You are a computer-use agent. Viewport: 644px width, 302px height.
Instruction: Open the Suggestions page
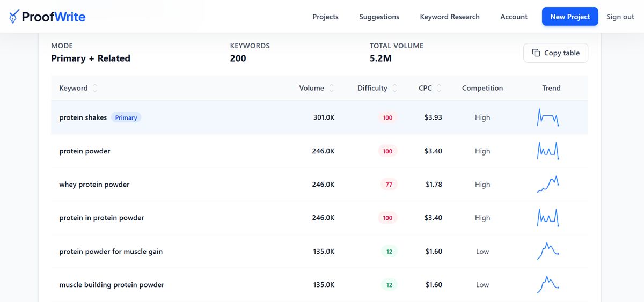tap(379, 17)
